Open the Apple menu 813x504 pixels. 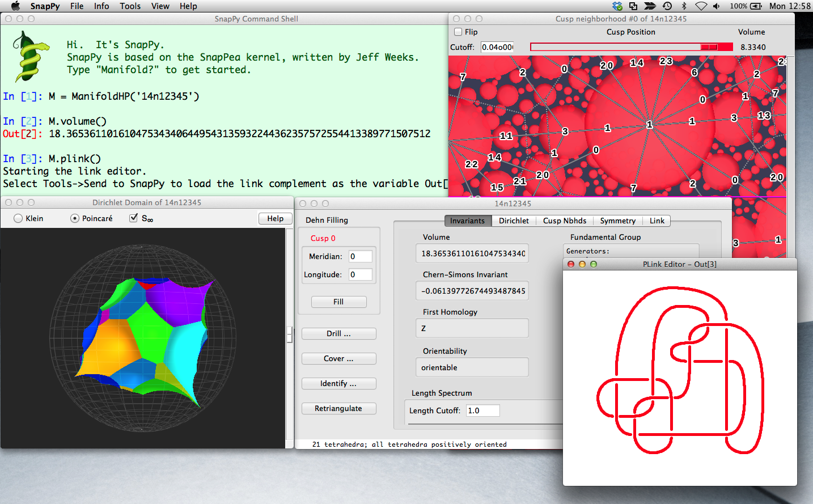pyautogui.click(x=15, y=6)
